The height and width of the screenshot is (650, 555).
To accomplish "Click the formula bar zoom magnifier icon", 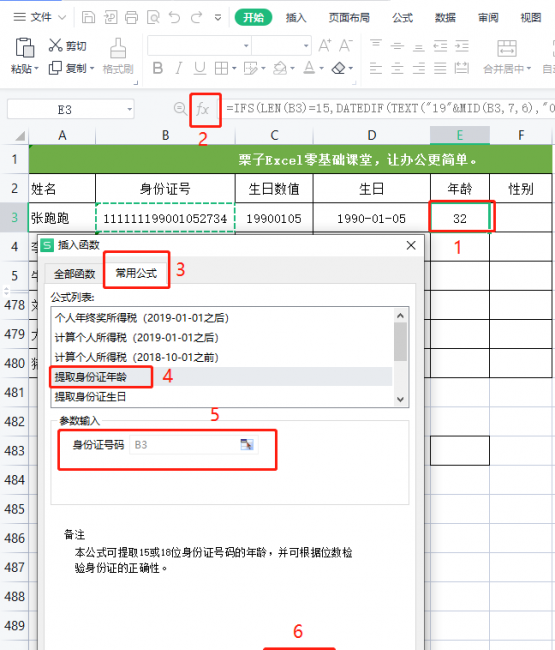I will point(180,109).
